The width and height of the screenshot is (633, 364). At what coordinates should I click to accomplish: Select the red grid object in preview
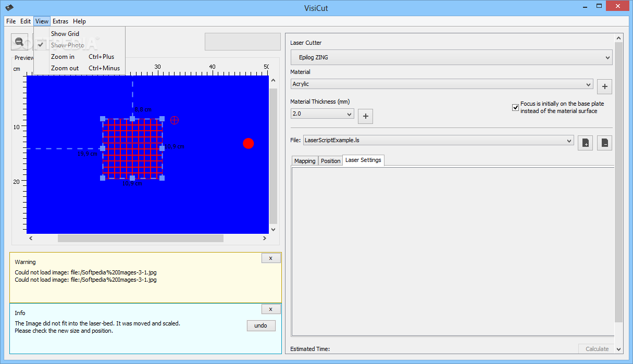coord(132,148)
